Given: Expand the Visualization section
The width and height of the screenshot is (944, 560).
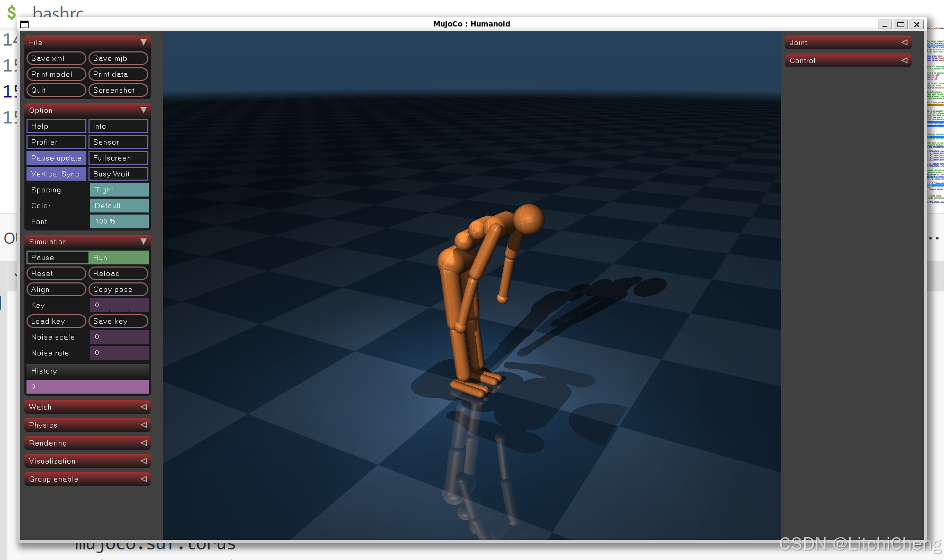Looking at the screenshot, I should [x=87, y=461].
